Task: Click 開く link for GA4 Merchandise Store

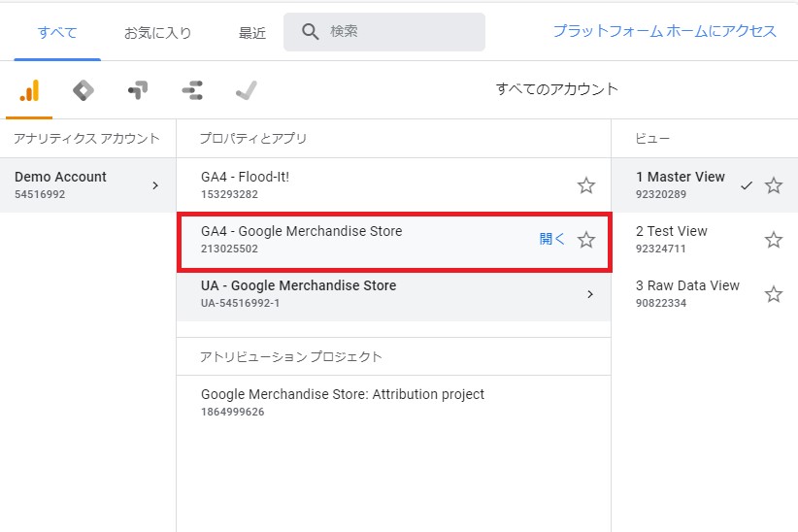Action: [x=552, y=239]
